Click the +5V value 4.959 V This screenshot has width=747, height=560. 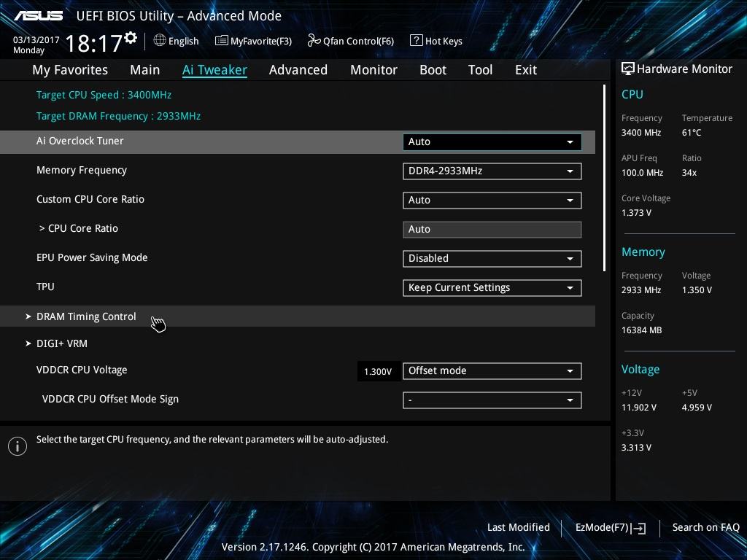[x=697, y=408]
